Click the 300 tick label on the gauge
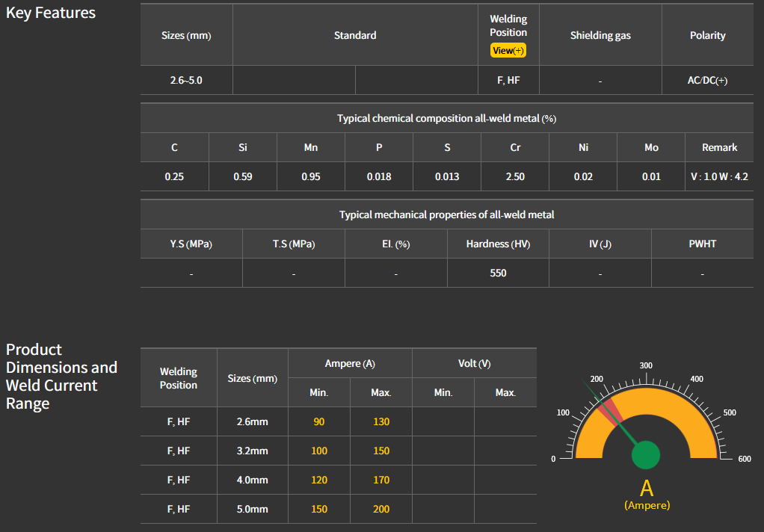This screenshot has height=532, width=764. click(646, 365)
